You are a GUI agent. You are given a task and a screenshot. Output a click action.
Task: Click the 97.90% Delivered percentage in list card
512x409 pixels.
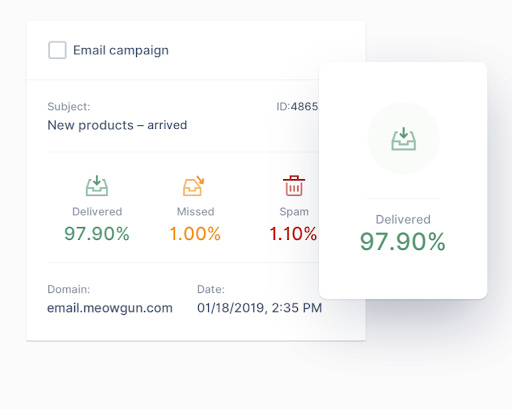click(97, 233)
